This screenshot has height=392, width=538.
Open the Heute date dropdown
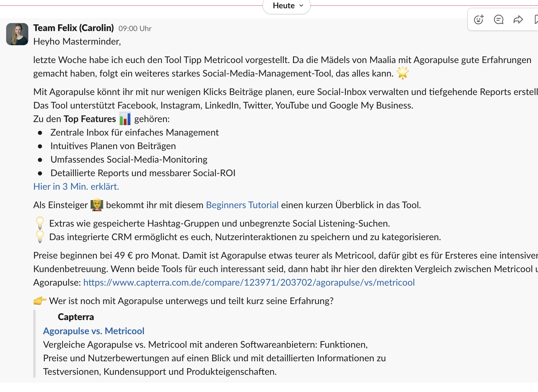(287, 6)
